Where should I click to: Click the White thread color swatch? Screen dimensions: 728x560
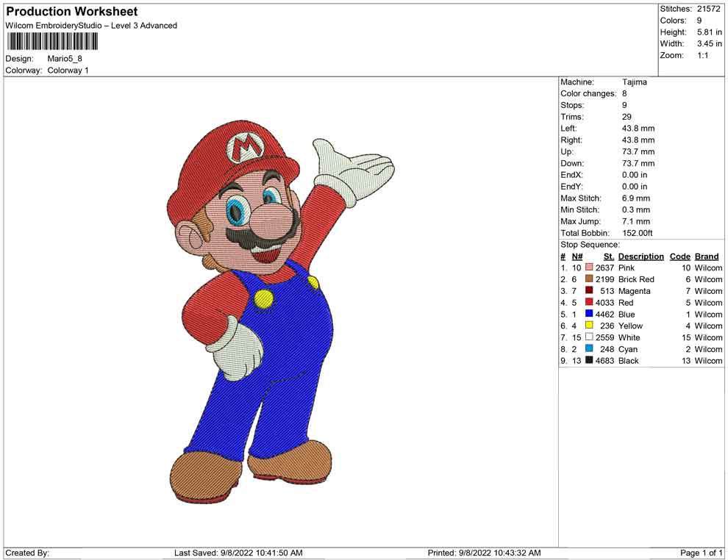tap(589, 337)
